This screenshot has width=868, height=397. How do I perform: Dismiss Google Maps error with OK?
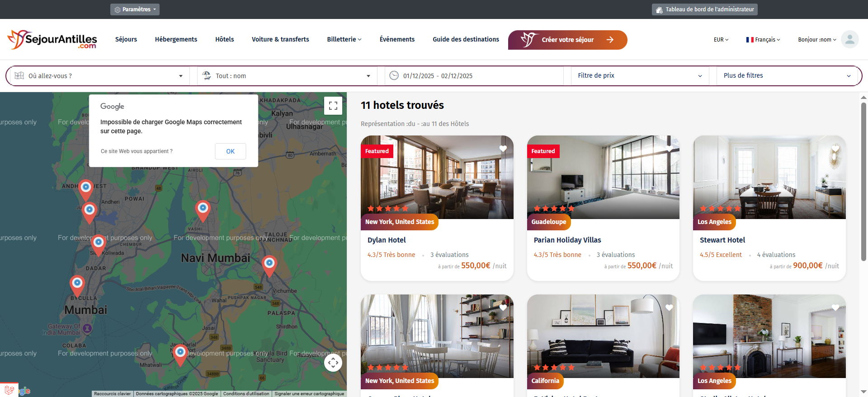[x=231, y=151]
